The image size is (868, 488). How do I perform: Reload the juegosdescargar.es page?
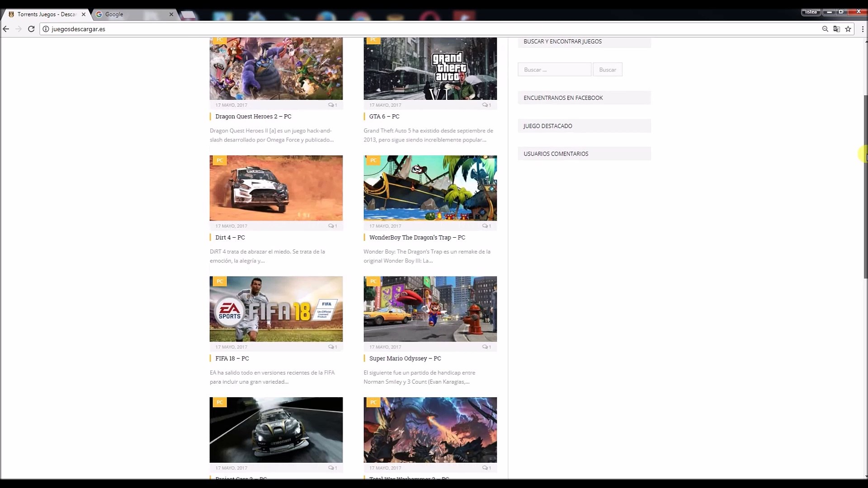[31, 29]
